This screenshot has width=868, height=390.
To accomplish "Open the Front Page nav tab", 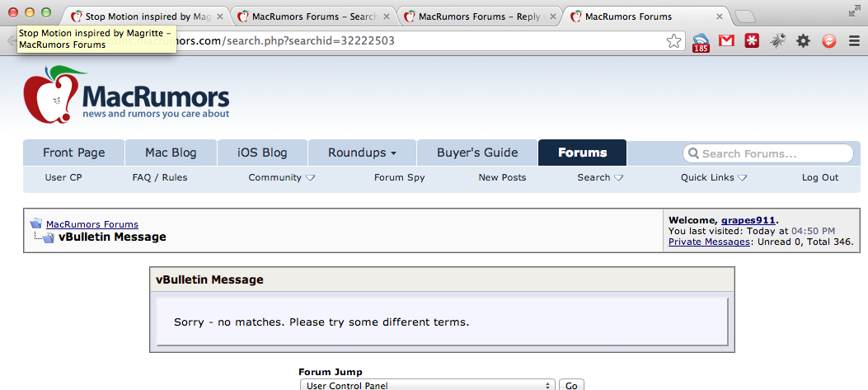I will 73,153.
